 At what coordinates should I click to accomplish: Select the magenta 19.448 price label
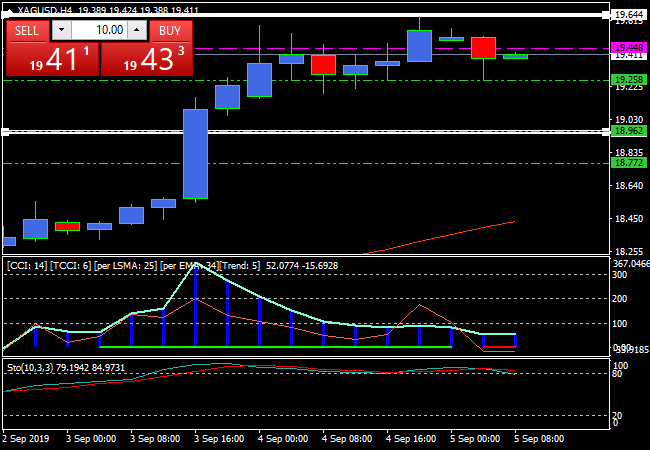click(x=629, y=48)
